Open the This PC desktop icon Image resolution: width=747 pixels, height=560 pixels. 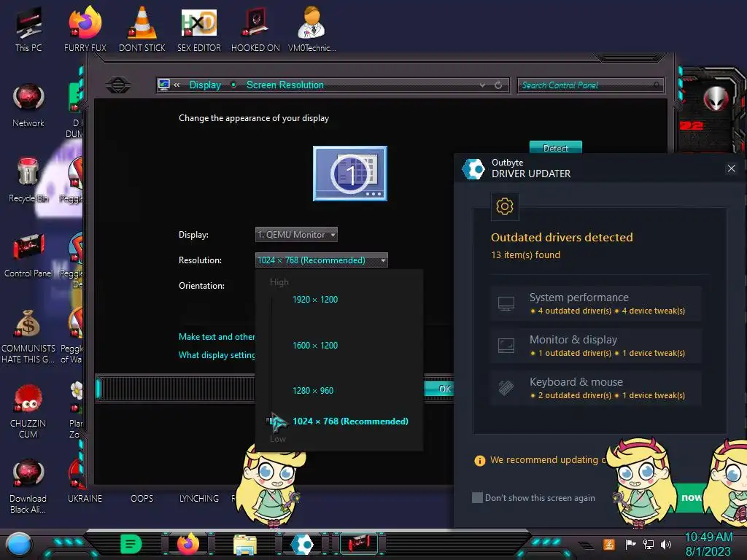[28, 28]
